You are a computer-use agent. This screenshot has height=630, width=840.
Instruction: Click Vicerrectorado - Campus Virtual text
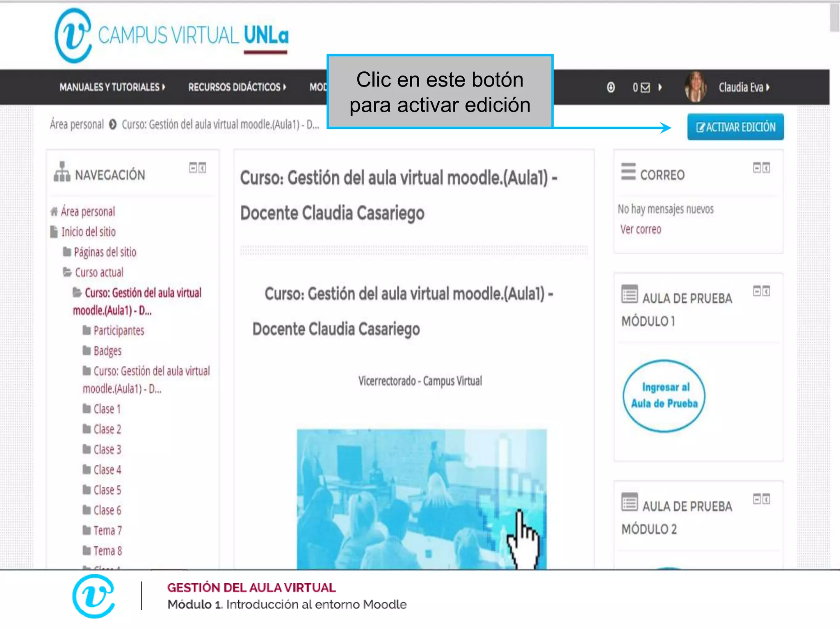coord(420,381)
